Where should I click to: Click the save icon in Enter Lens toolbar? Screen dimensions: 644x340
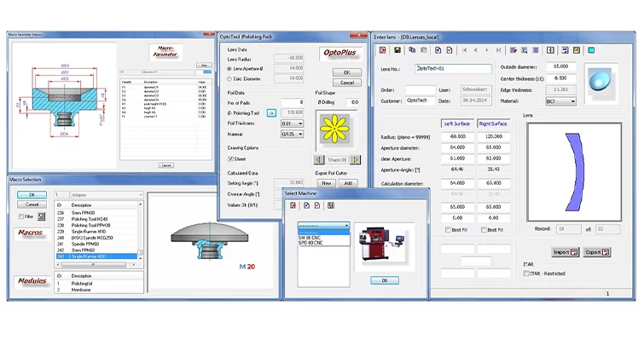pyautogui.click(x=397, y=50)
